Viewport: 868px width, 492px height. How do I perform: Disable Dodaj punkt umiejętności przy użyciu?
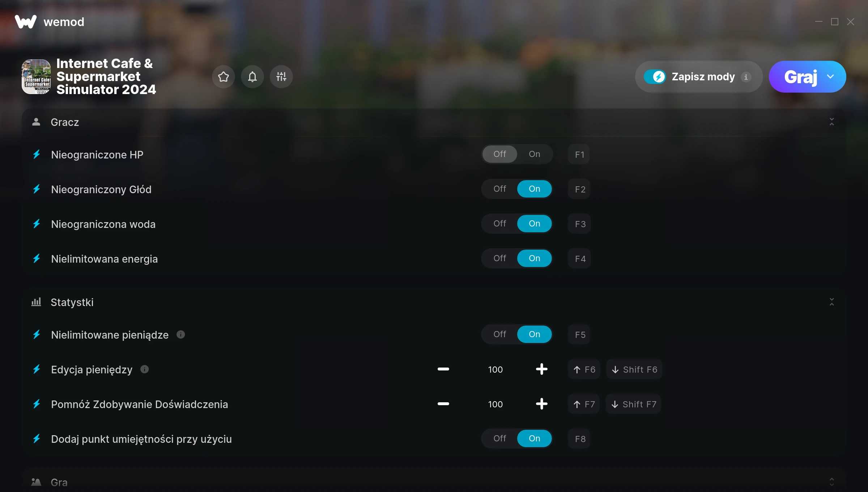click(x=500, y=438)
